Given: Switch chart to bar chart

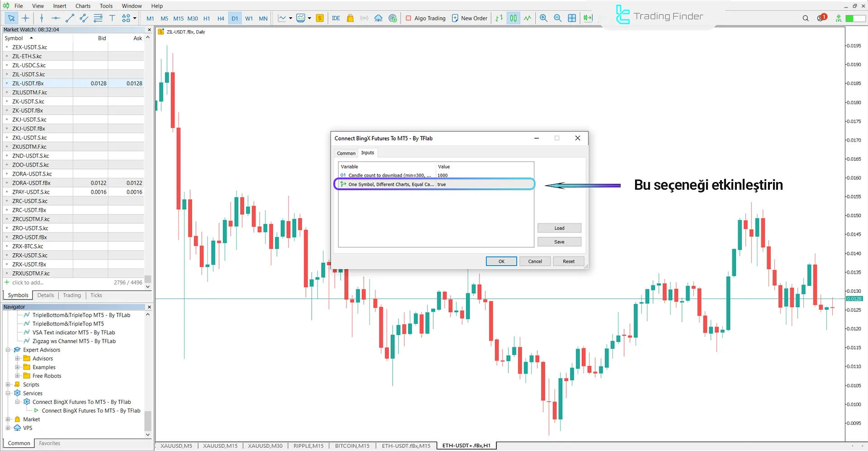Looking at the screenshot, I should [x=499, y=18].
